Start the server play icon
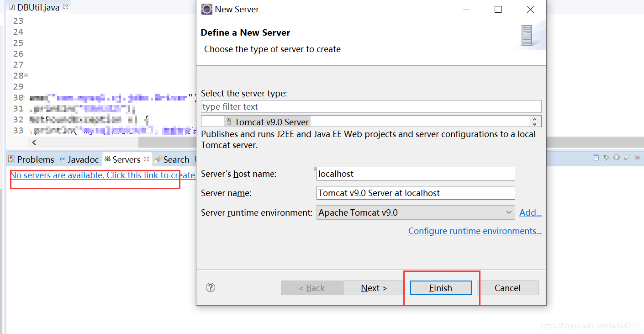Viewport: 644px width, 334px height. pos(617,157)
